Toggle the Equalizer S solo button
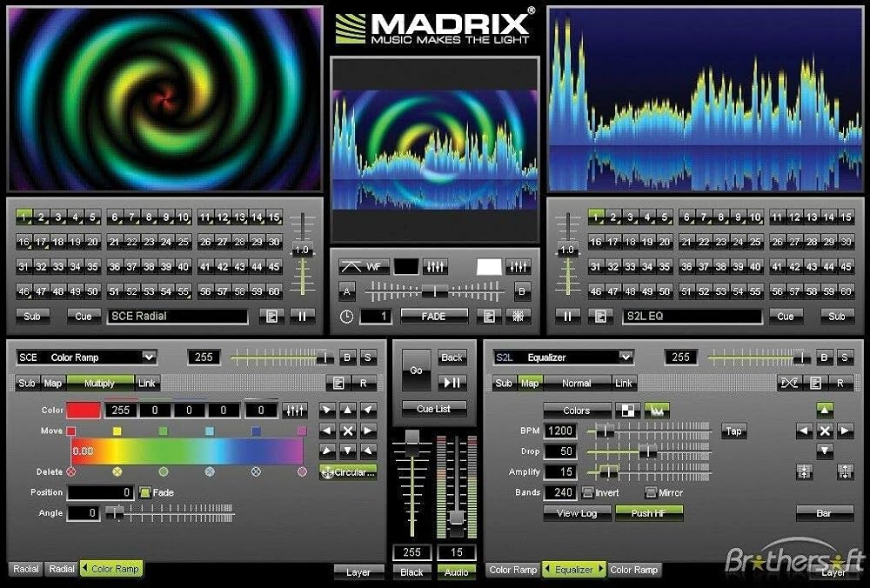 point(845,357)
